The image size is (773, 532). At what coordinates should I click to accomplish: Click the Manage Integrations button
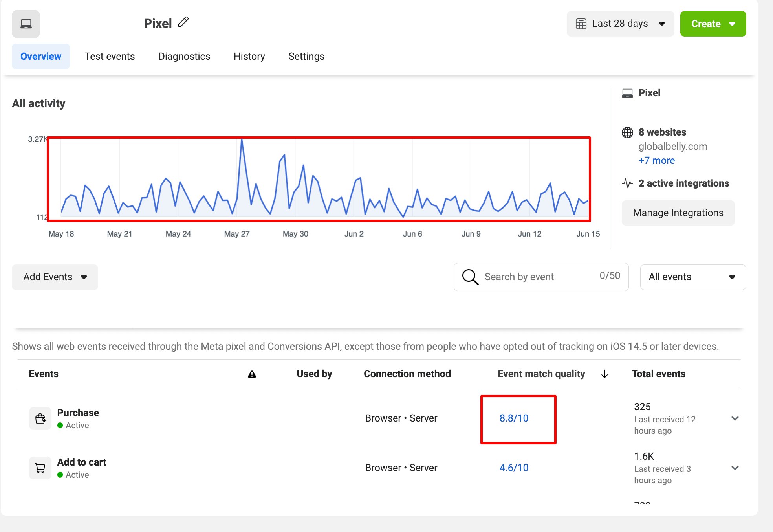(x=678, y=213)
